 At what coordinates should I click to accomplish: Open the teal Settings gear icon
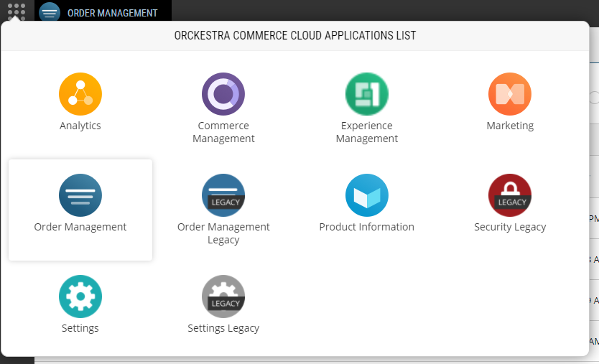[80, 297]
